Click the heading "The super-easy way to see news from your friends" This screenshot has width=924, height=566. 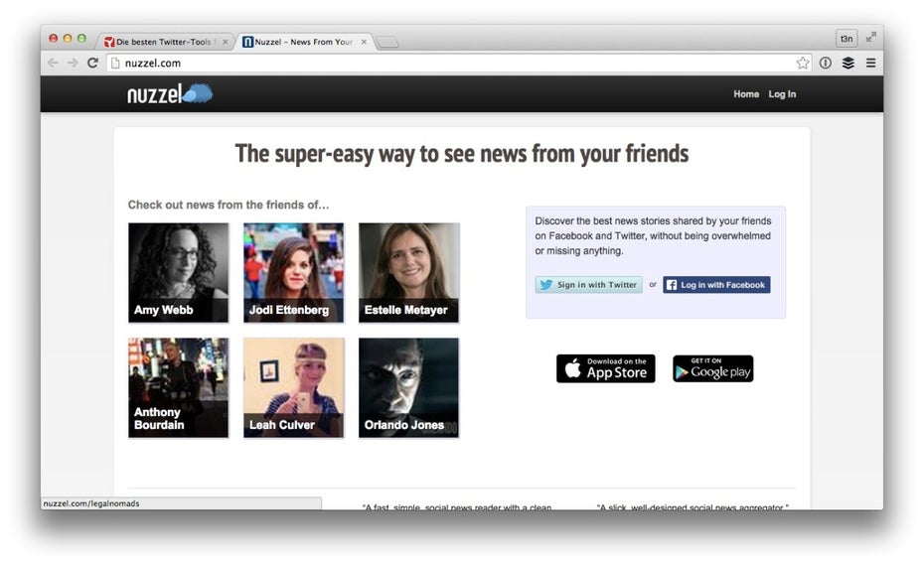tap(461, 154)
